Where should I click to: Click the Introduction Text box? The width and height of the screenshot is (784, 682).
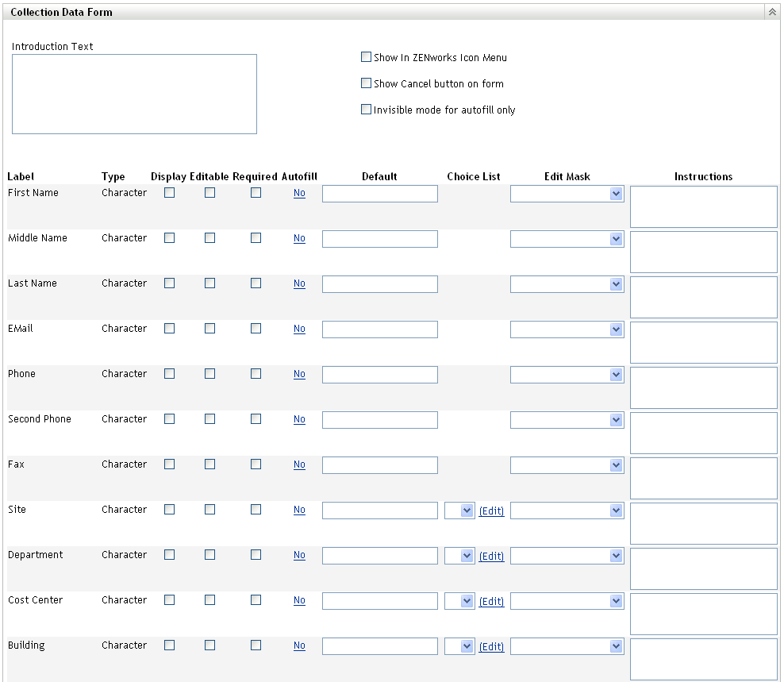[x=134, y=94]
